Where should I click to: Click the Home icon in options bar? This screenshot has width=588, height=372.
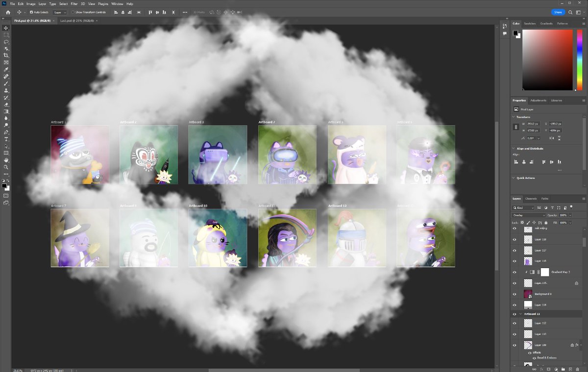click(x=8, y=12)
